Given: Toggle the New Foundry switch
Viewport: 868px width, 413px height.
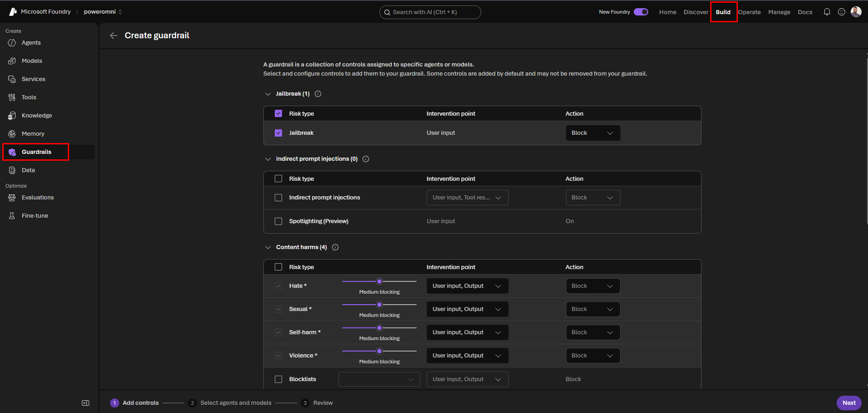Looking at the screenshot, I should (641, 12).
